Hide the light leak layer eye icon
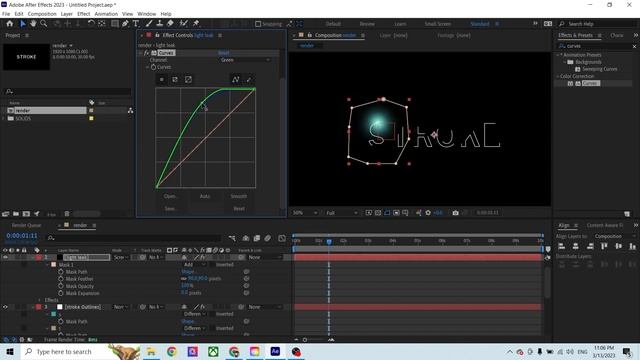The height and width of the screenshot is (360, 640). pyautogui.click(x=5, y=257)
